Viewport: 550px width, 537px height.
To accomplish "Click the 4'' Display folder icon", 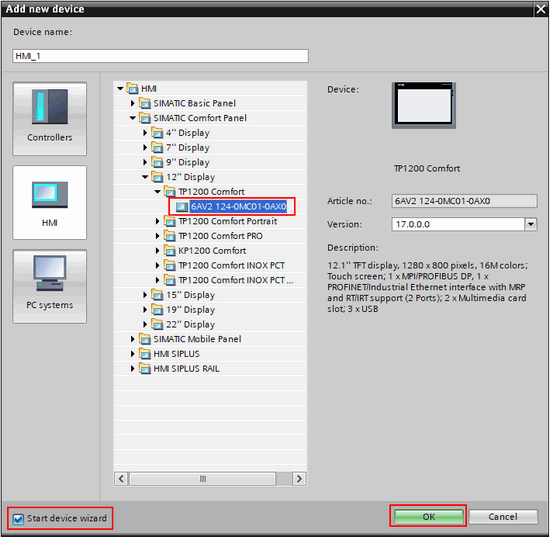I will point(157,133).
